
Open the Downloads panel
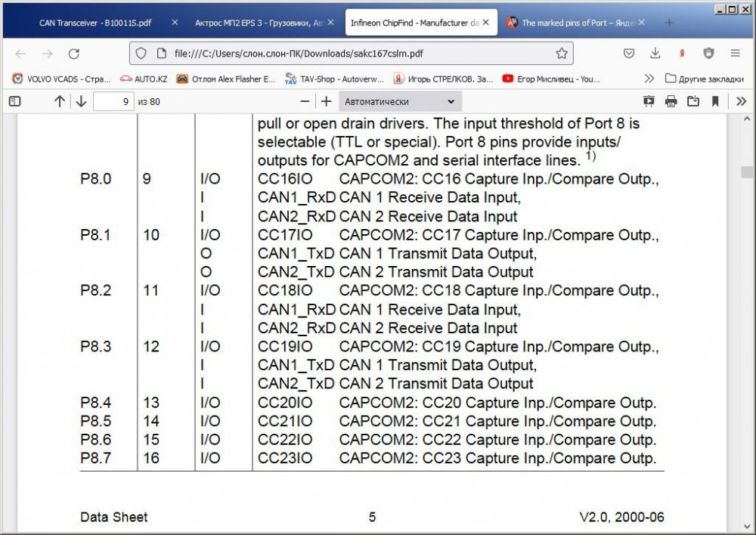655,54
